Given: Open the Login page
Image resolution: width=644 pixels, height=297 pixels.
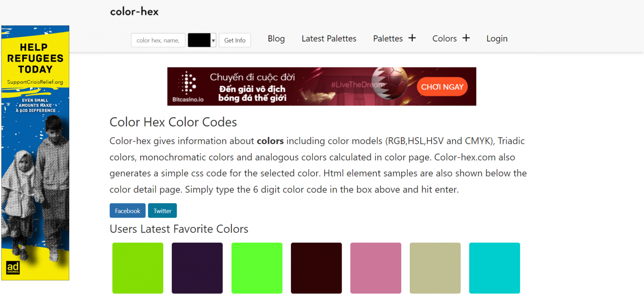Looking at the screenshot, I should tap(497, 39).
